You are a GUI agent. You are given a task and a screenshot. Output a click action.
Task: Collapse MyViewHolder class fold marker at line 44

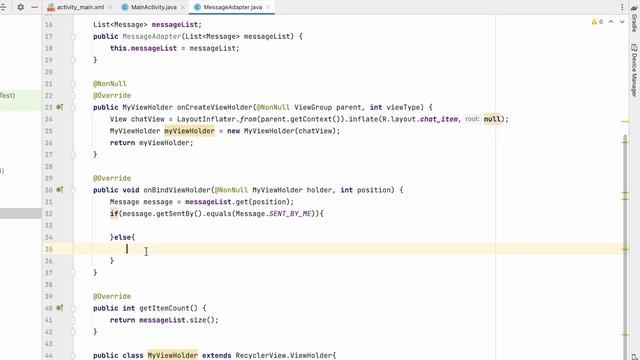click(73, 356)
